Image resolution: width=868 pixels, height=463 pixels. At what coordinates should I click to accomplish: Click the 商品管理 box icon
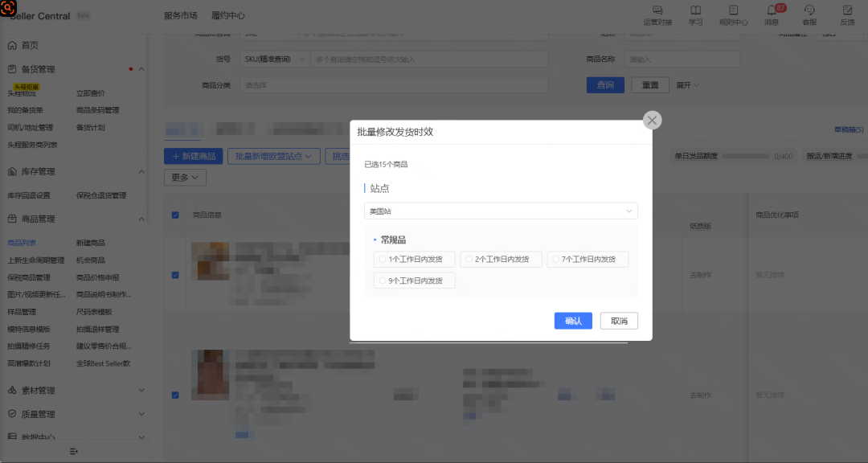(x=12, y=219)
